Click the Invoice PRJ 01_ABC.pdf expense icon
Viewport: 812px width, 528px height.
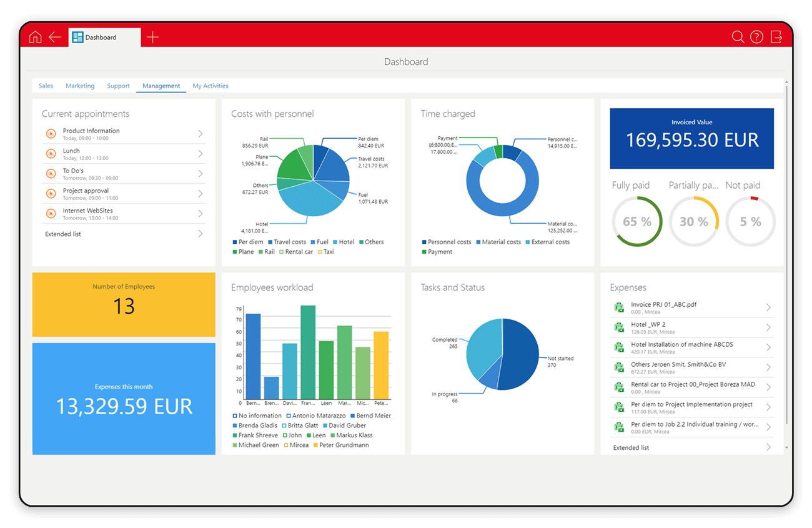[619, 307]
